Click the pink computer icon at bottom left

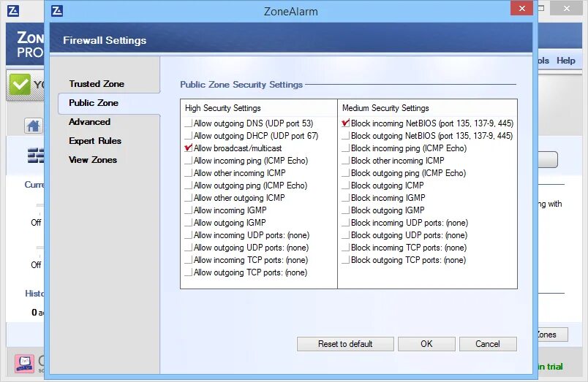pos(24,363)
